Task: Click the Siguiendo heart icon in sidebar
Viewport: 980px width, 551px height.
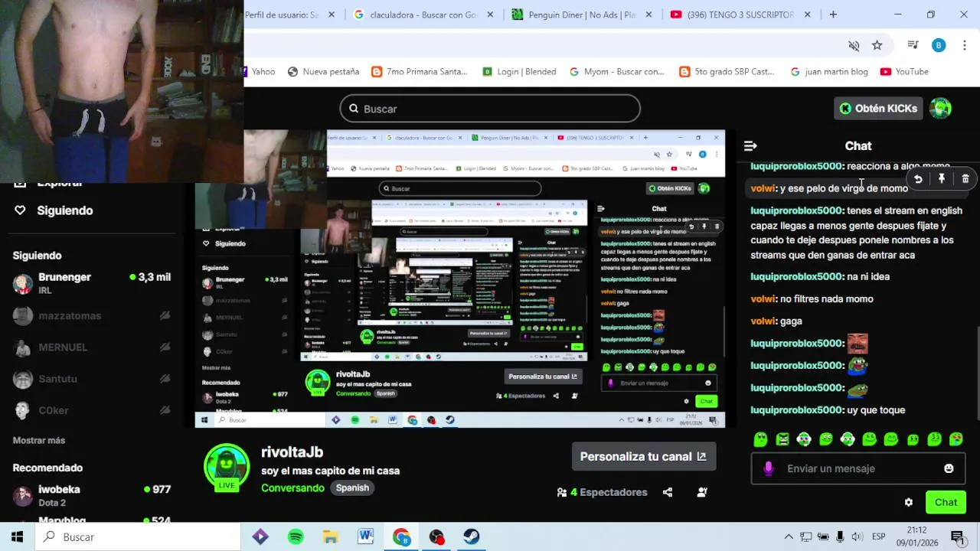Action: pos(20,210)
